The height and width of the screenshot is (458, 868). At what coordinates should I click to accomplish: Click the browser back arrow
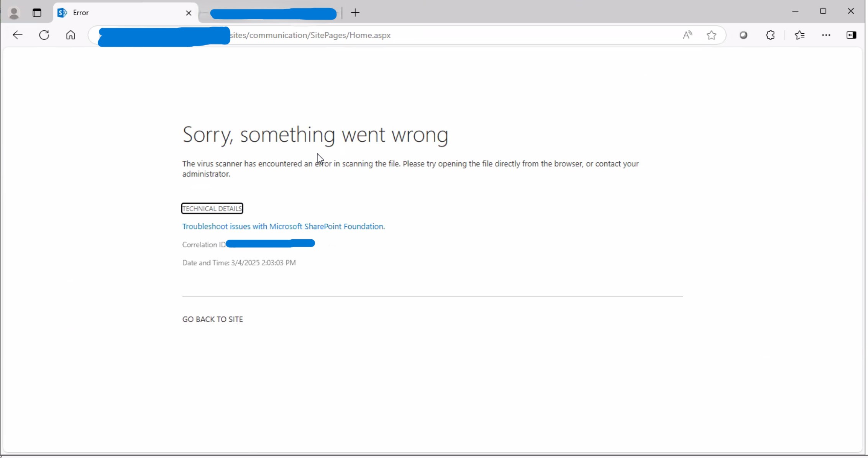point(18,35)
